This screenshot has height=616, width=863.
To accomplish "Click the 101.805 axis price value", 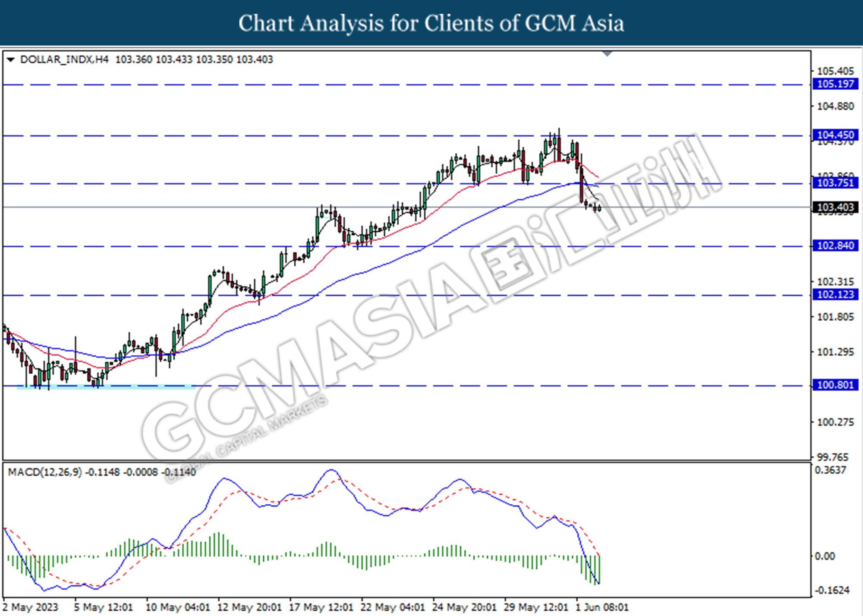I will (835, 317).
